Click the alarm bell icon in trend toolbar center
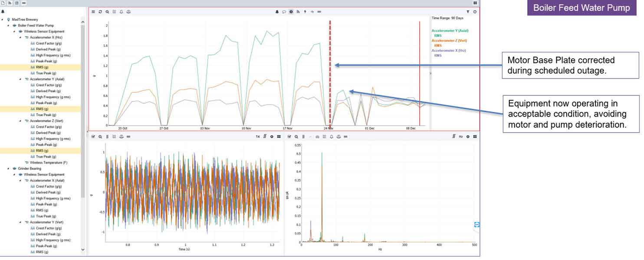This screenshot has height=260, width=644. (277, 12)
